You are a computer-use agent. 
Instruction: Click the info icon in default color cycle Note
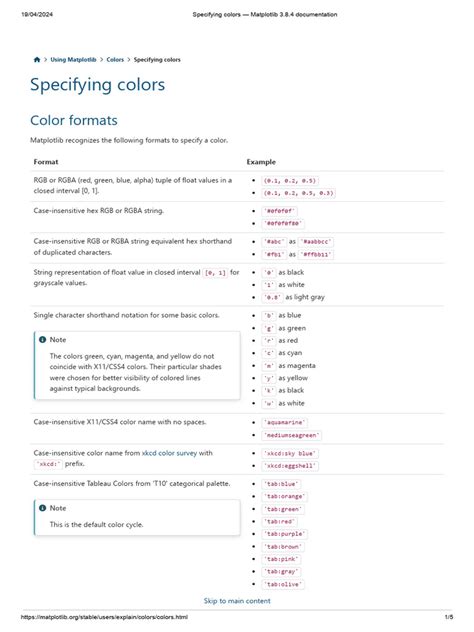[x=43, y=508]
